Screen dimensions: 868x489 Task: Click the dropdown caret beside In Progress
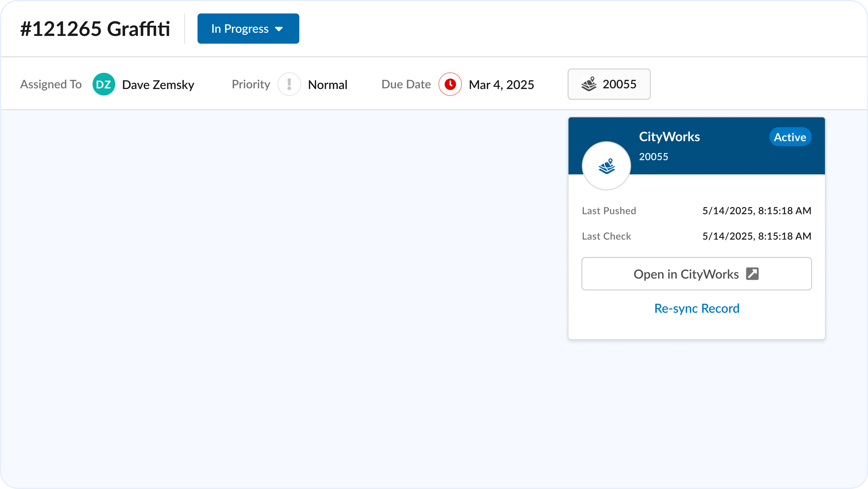coord(279,29)
